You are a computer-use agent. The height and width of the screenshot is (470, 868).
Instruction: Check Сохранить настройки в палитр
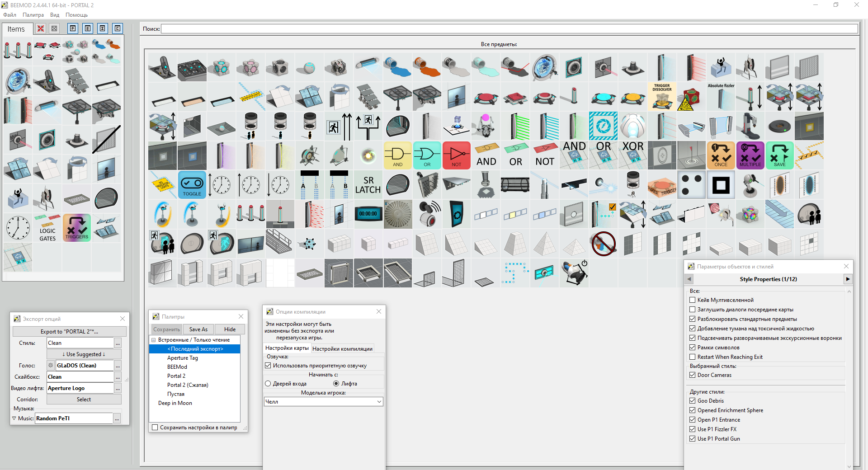pyautogui.click(x=155, y=428)
